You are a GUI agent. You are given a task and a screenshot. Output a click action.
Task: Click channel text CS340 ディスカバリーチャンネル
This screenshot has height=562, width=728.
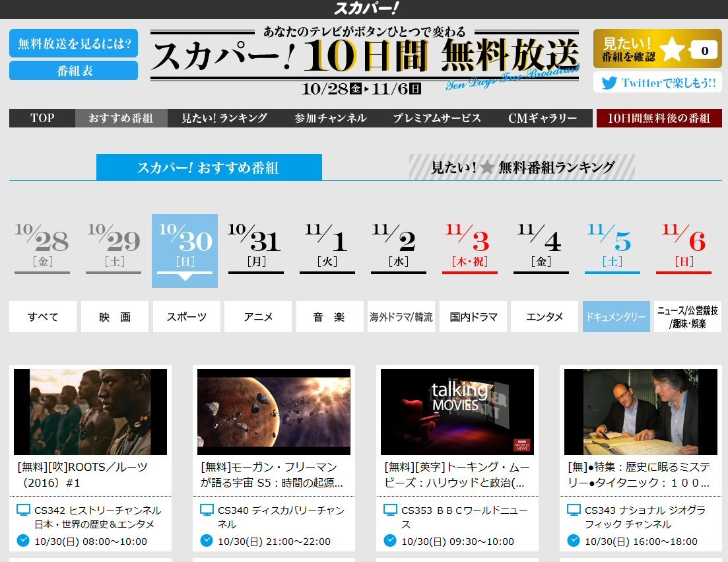coord(281,517)
